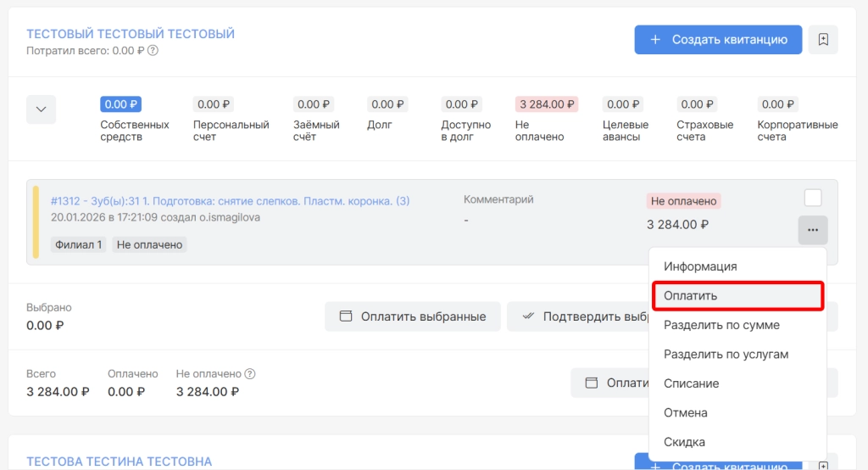The width and height of the screenshot is (868, 470).
Task: Click the three-dots menu button on receipt
Action: [812, 230]
